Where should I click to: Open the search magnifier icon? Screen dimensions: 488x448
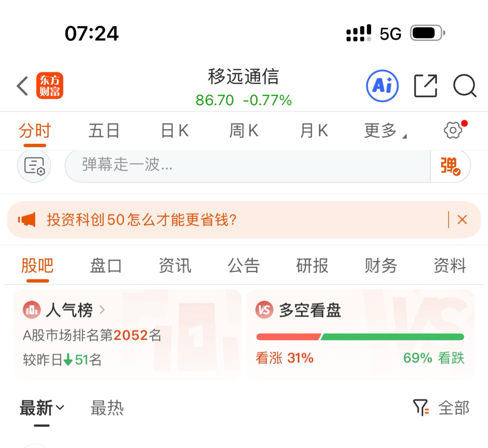[464, 86]
